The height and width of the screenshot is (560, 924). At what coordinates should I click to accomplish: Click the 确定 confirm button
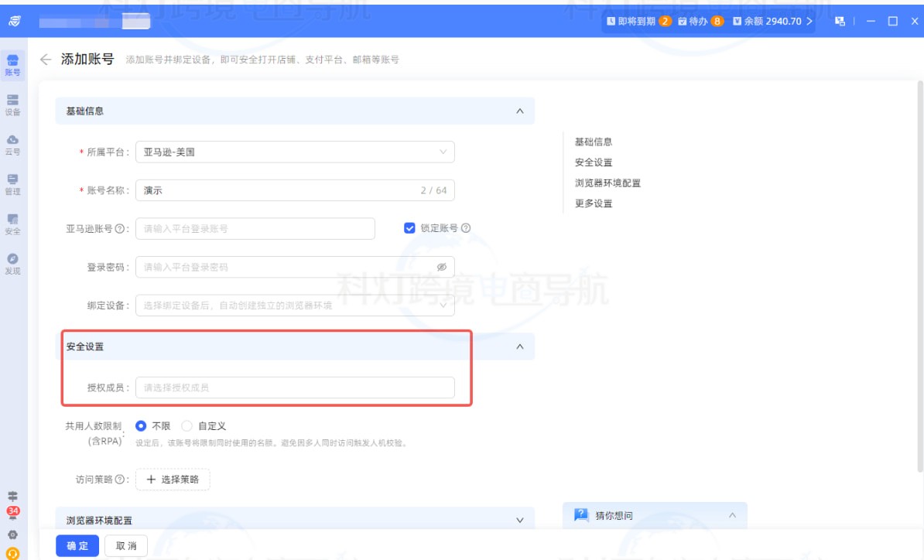click(x=77, y=545)
